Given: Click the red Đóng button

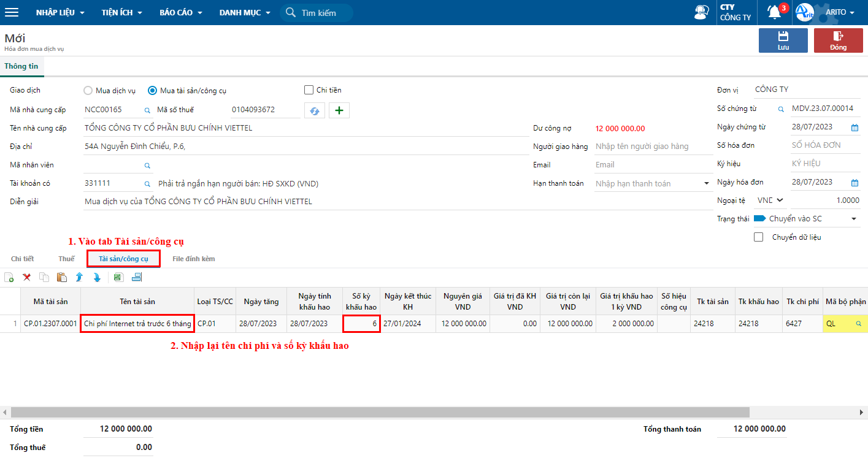Looking at the screenshot, I should click(838, 40).
